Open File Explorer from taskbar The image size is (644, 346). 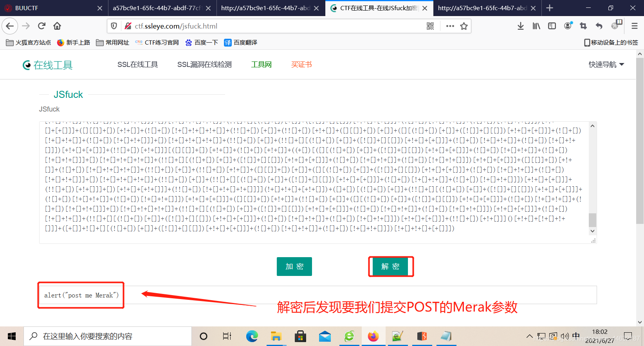(276, 336)
